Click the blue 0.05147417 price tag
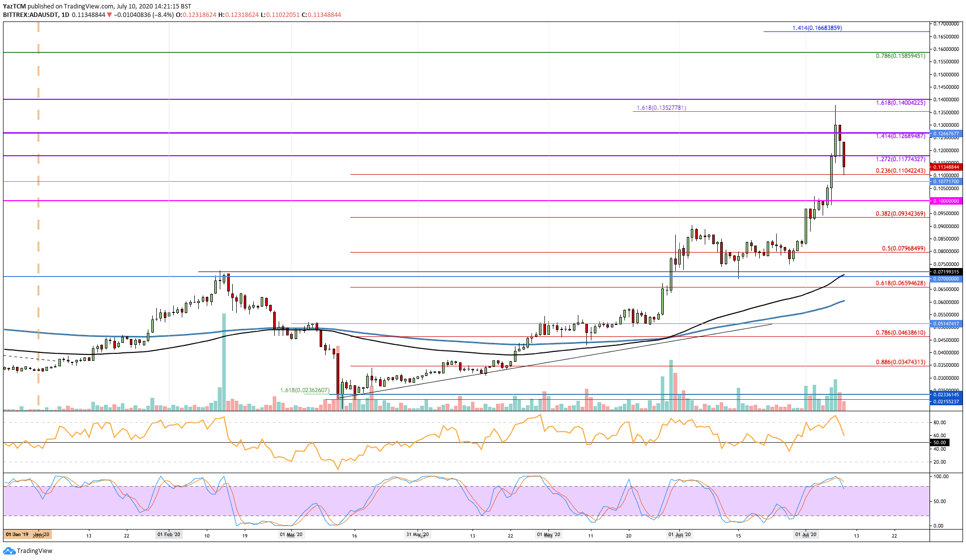Screen dimensions: 966x560 (x=946, y=324)
